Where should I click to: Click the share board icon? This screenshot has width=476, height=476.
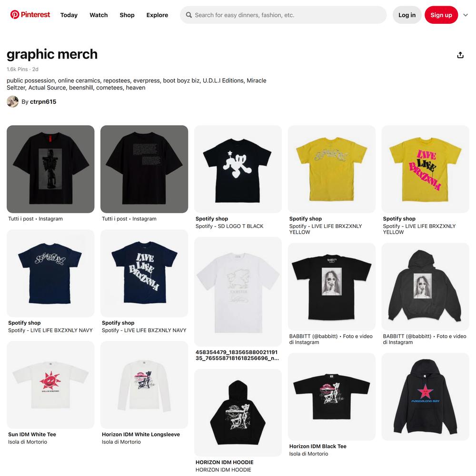460,55
